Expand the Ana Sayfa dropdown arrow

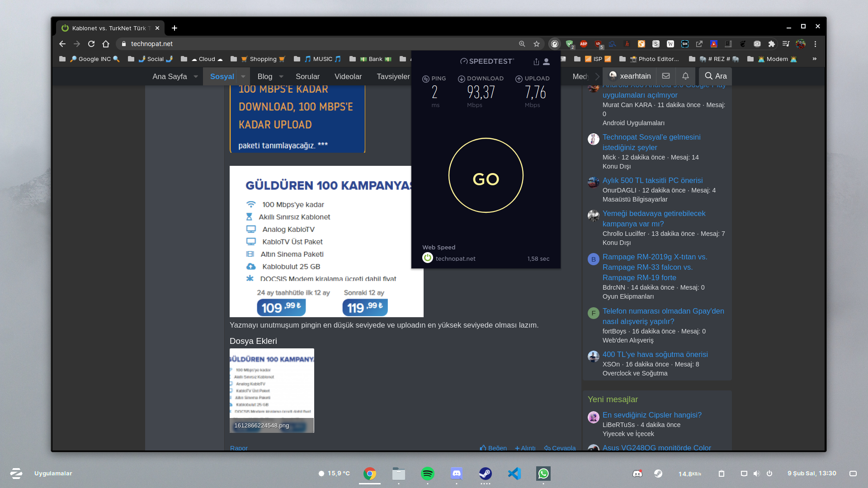point(196,76)
